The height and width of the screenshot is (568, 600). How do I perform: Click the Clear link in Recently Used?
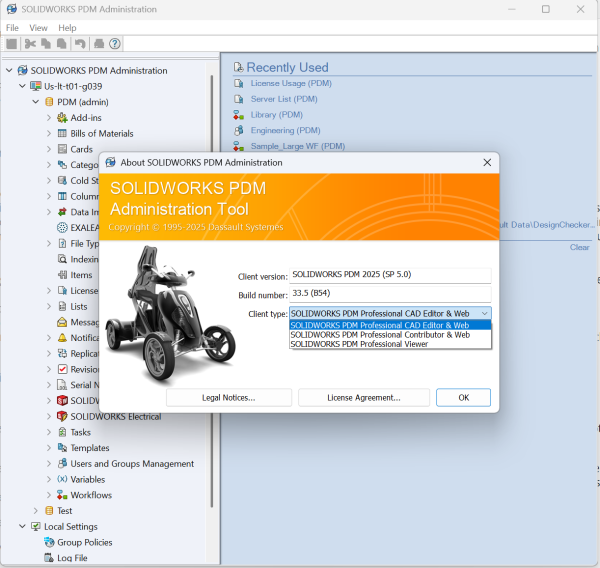579,247
